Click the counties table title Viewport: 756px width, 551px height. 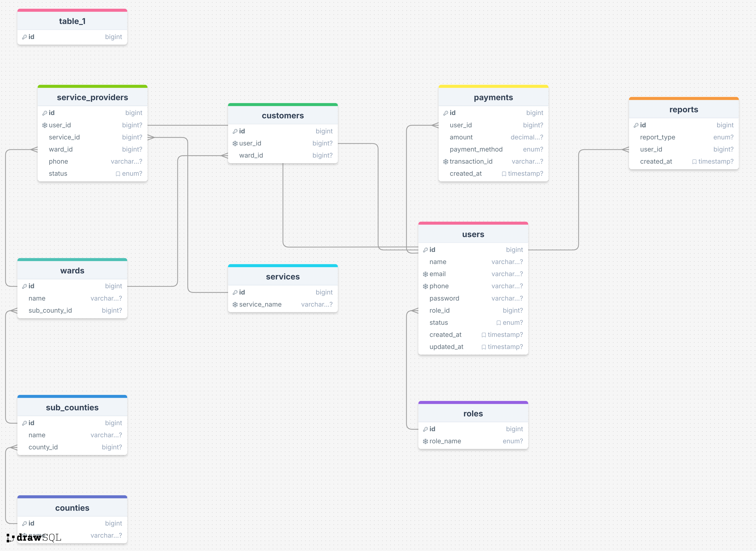tap(72, 508)
